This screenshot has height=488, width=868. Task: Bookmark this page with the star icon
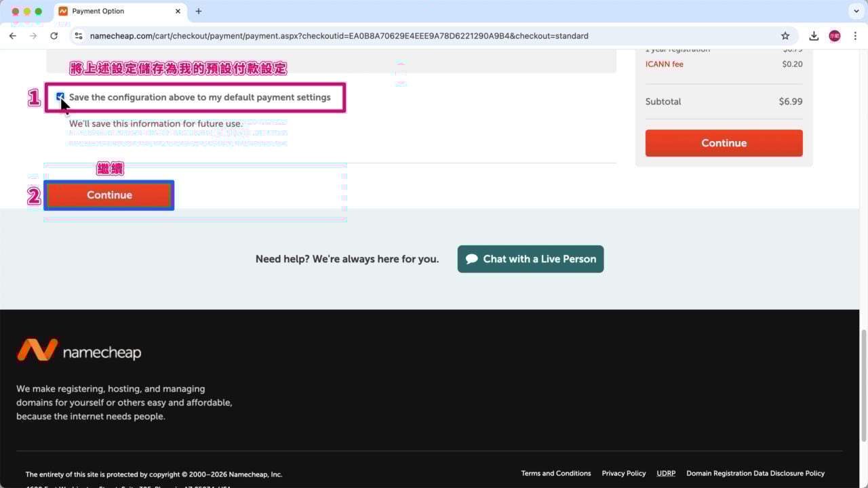click(x=785, y=36)
